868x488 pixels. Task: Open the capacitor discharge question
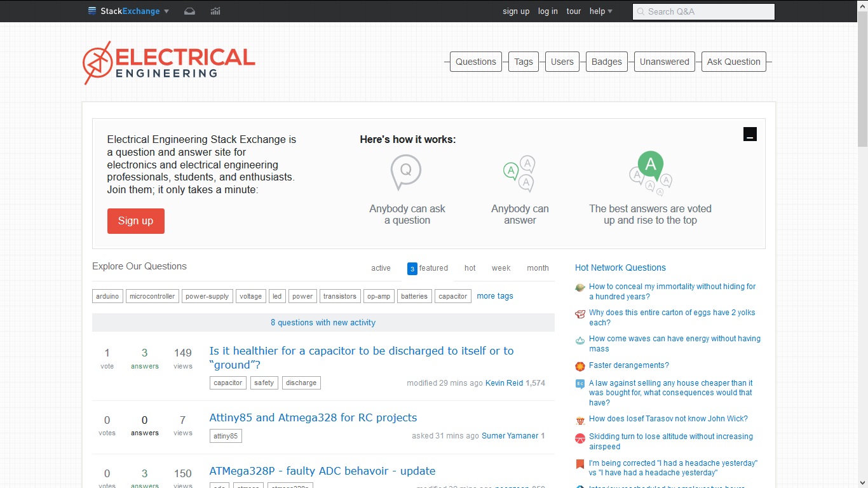pyautogui.click(x=362, y=358)
